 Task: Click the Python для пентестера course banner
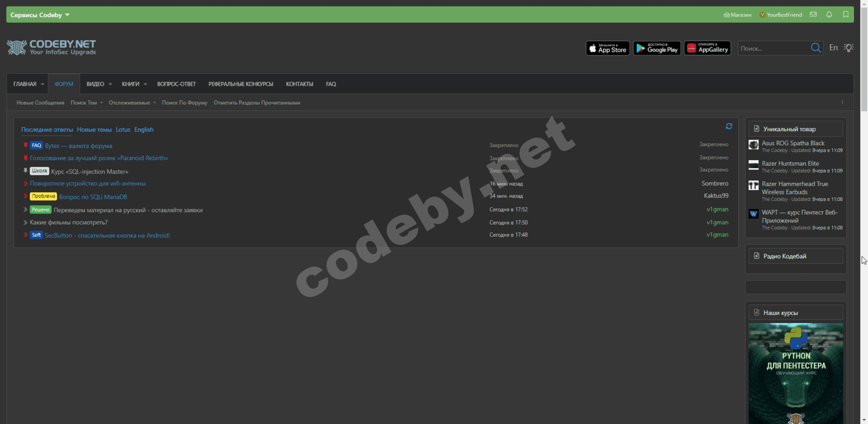pyautogui.click(x=795, y=374)
